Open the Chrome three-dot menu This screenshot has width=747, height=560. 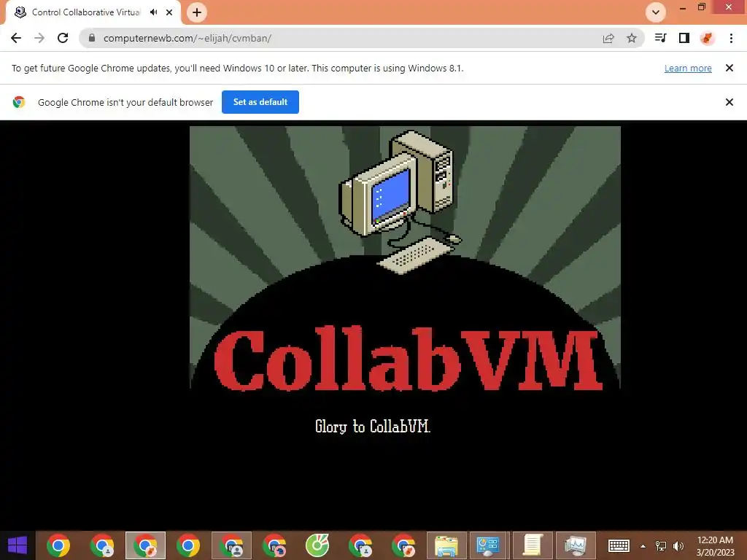pyautogui.click(x=731, y=38)
